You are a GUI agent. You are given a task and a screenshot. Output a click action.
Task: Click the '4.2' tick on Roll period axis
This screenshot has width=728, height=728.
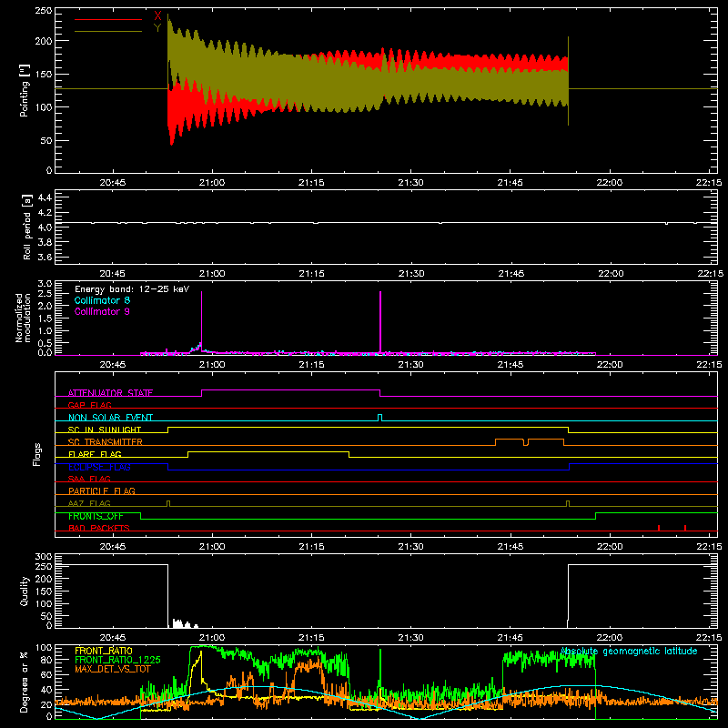pos(44,213)
